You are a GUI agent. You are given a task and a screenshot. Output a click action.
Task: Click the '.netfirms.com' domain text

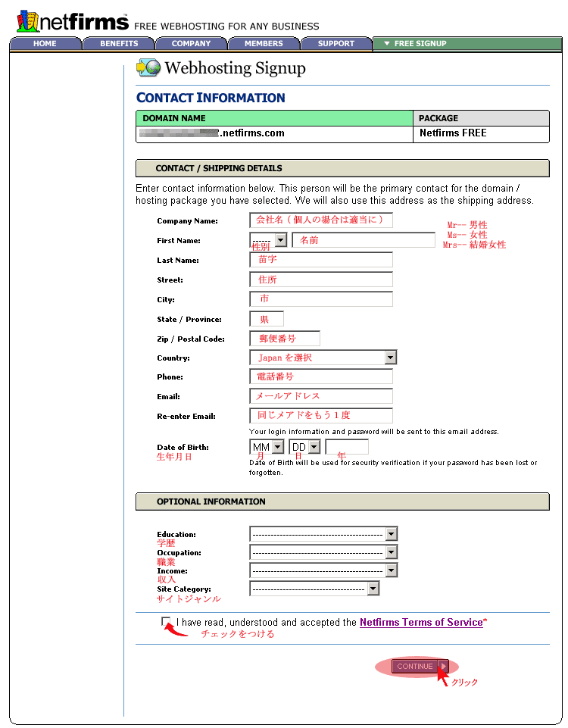(x=251, y=133)
